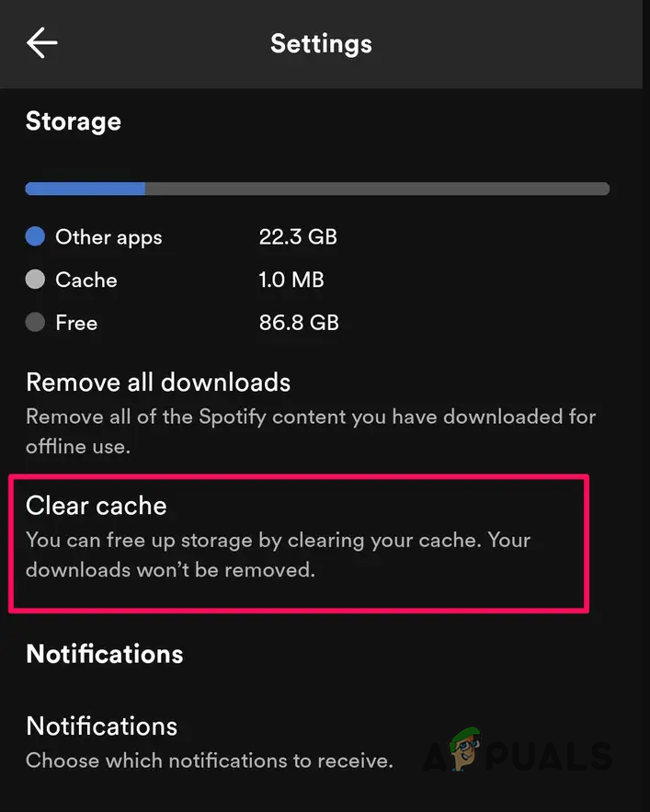Click the Cache color indicator circle

35,280
